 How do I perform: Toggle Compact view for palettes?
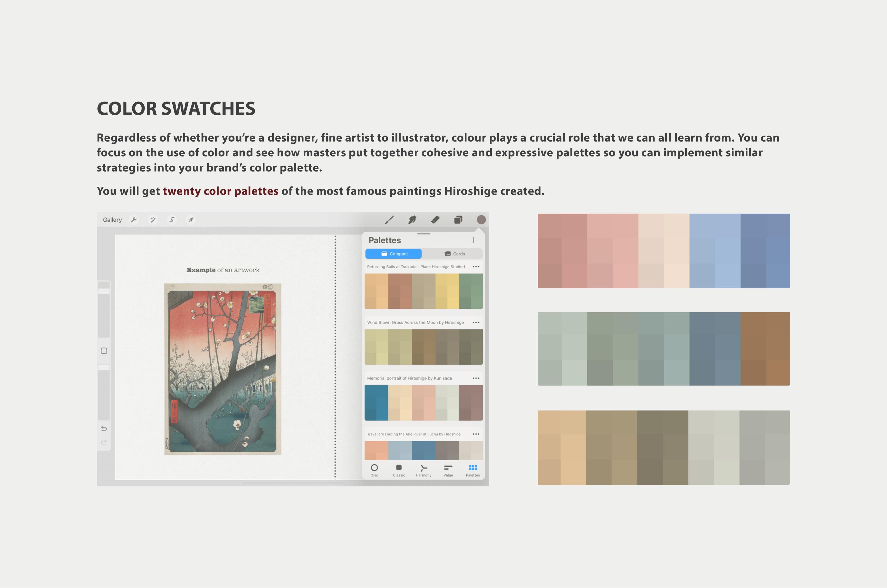pyautogui.click(x=394, y=254)
